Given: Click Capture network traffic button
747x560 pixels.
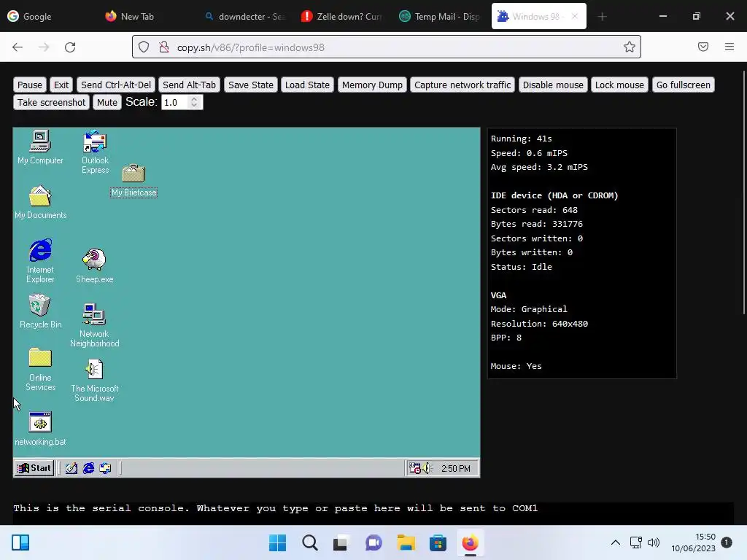Looking at the screenshot, I should 462,85.
